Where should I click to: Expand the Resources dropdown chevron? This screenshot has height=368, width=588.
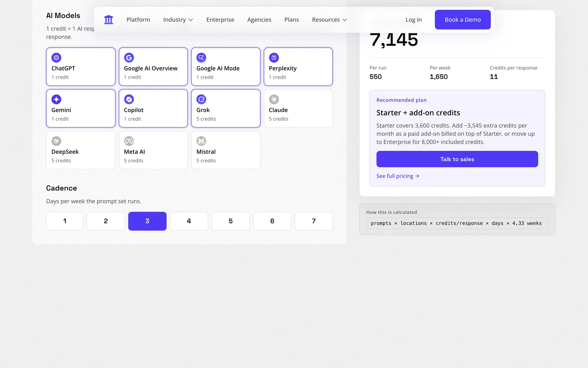click(345, 20)
